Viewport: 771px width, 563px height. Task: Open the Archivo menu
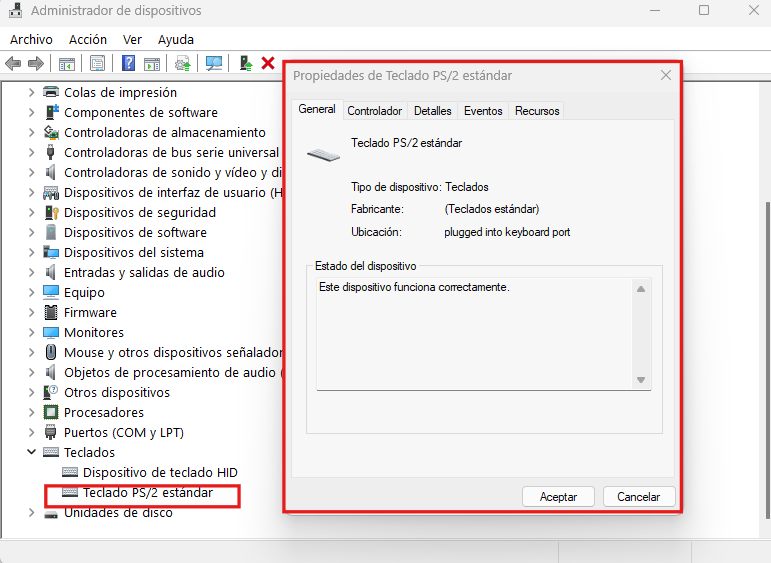[x=31, y=39]
